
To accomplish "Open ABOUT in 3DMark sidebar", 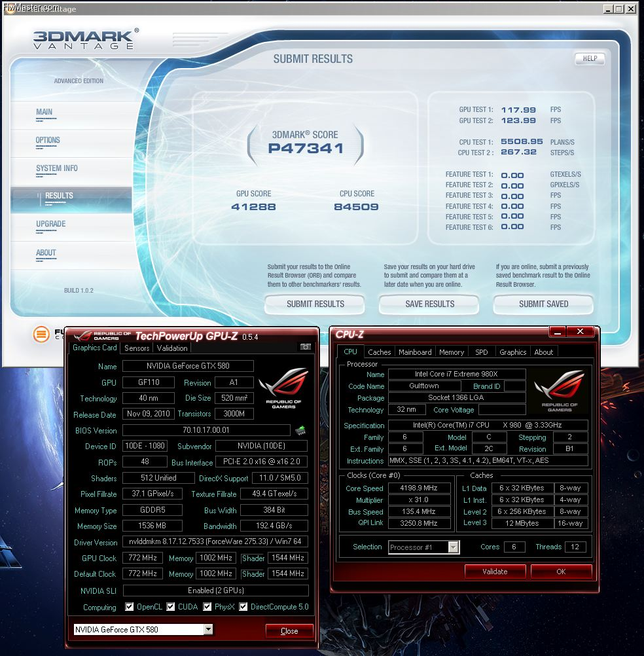I will tap(46, 253).
